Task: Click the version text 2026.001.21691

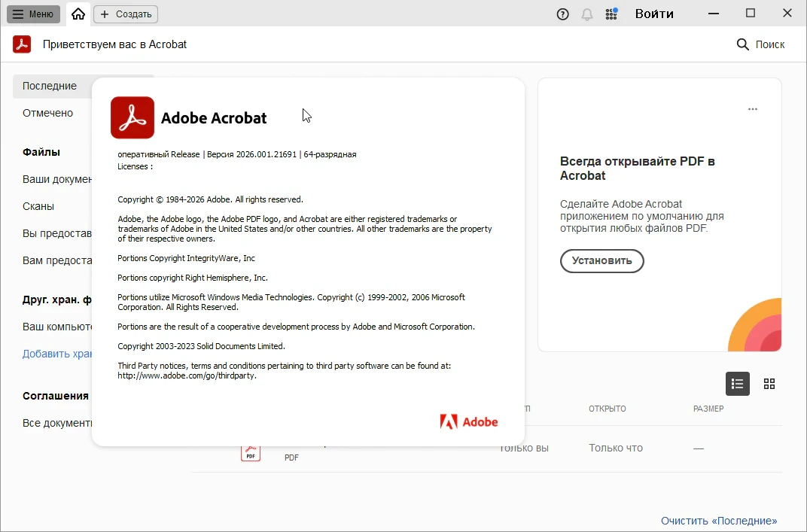Action: (x=266, y=154)
